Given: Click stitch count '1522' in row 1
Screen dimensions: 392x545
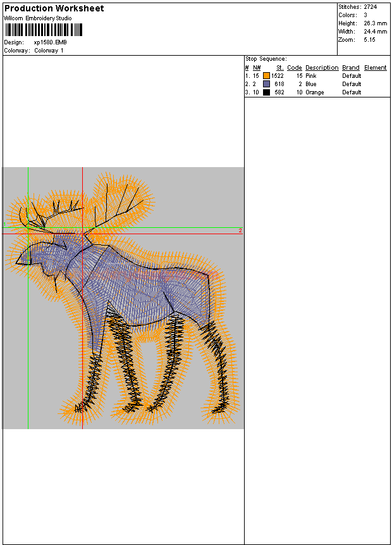Looking at the screenshot, I should point(278,76).
